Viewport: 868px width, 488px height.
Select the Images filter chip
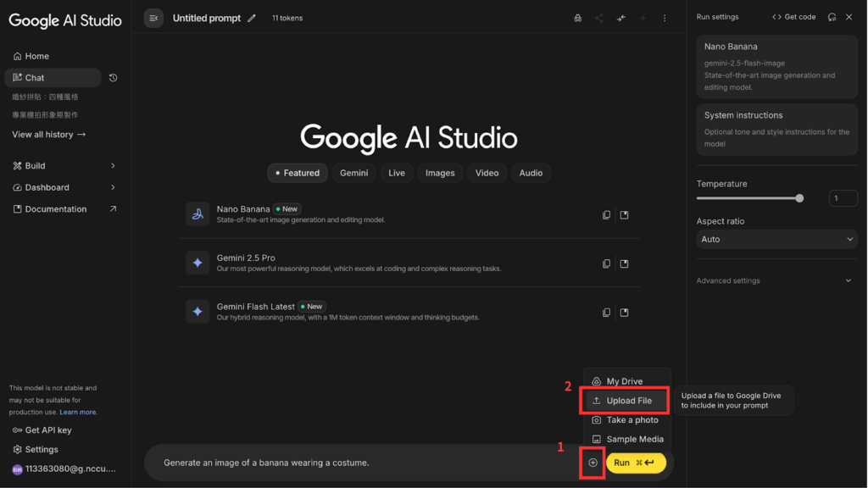(440, 173)
